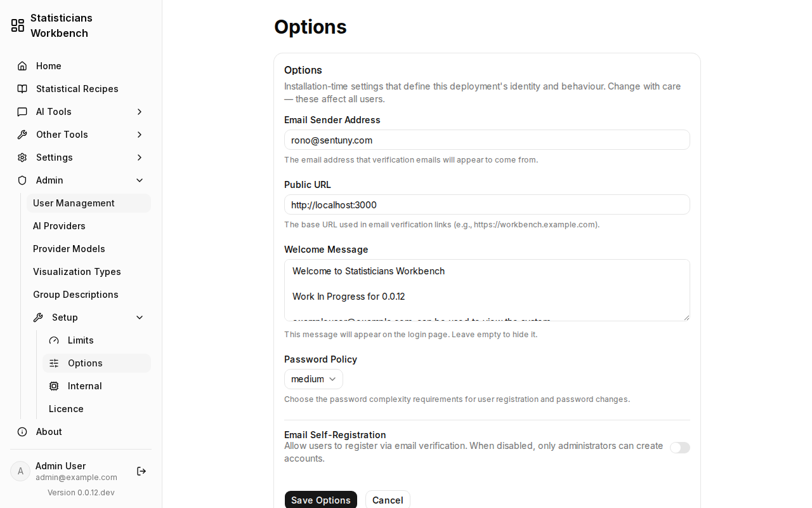The height and width of the screenshot is (508, 812).
Task: Open the Password Policy medium dropdown
Action: click(x=313, y=379)
